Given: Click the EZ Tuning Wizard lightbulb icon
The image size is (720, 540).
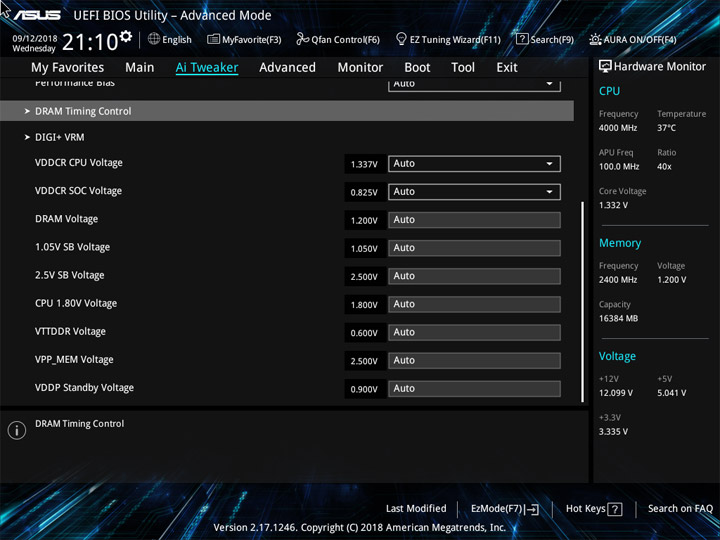Looking at the screenshot, I should [401, 39].
